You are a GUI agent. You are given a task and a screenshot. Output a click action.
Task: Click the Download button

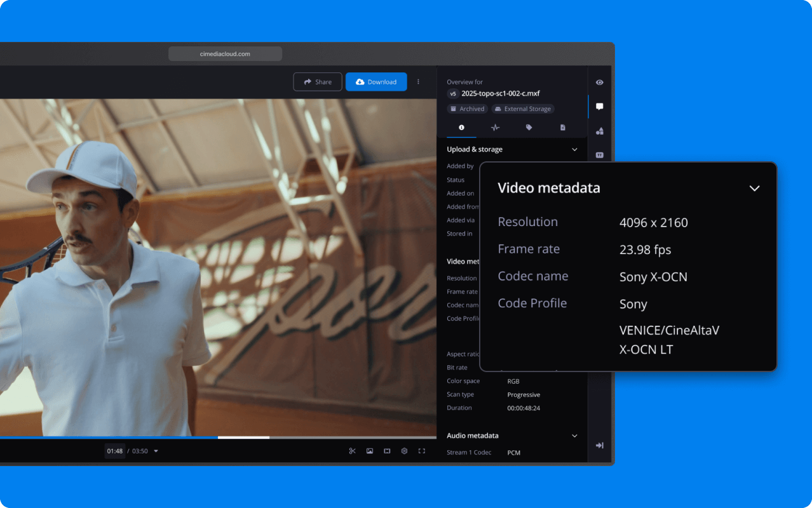376,82
